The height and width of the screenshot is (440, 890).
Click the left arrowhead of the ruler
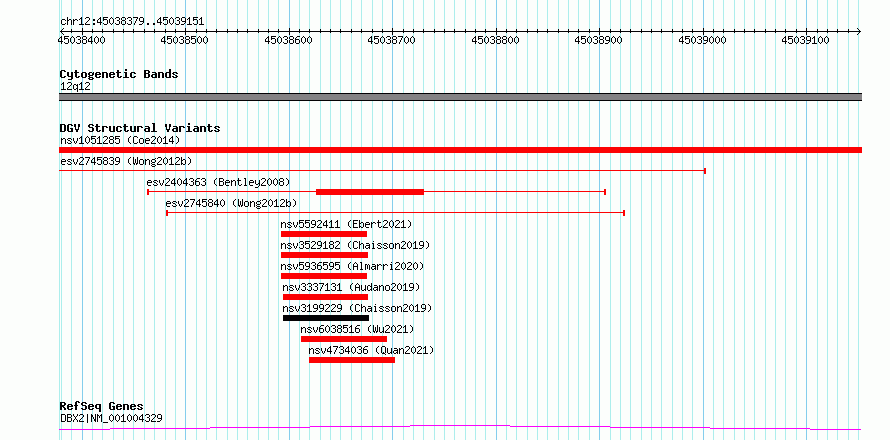click(x=62, y=31)
